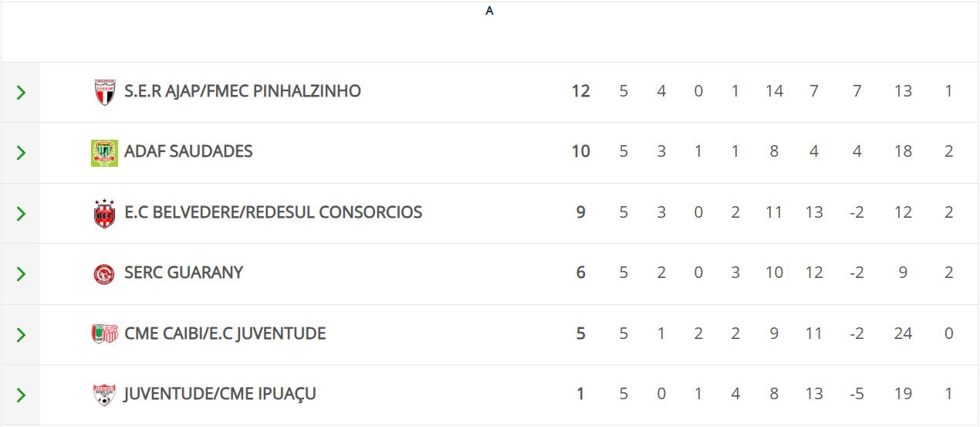
Task: Open S.E.R AJAP/FMEC PINHALZINHO team name
Action: tap(242, 91)
